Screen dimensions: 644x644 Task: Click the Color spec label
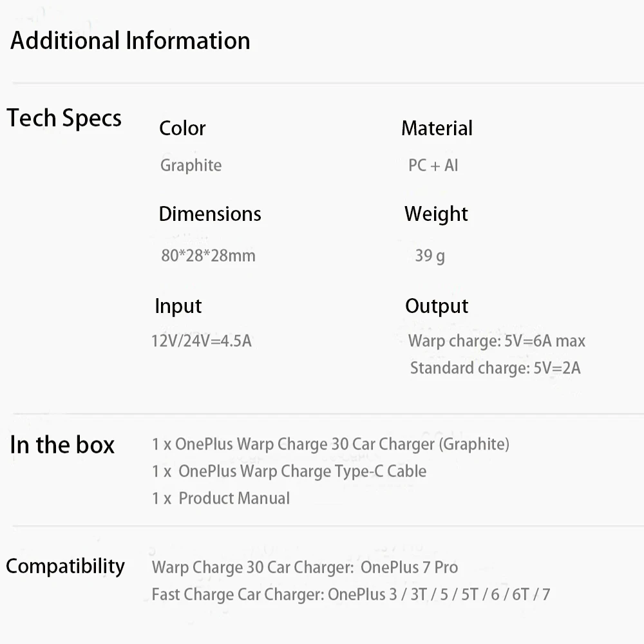pyautogui.click(x=182, y=128)
